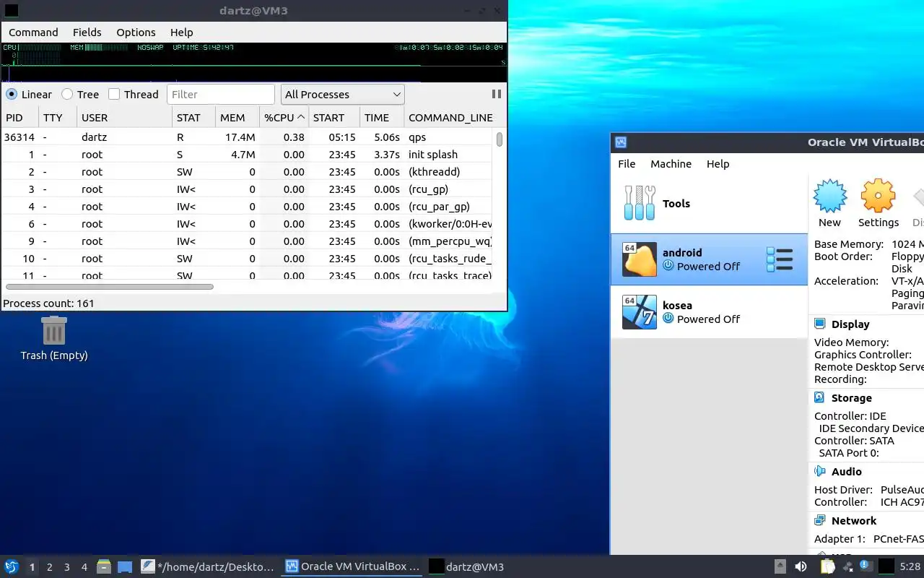This screenshot has height=578, width=924.
Task: Open the removable media eject tray icon
Action: tap(780, 566)
